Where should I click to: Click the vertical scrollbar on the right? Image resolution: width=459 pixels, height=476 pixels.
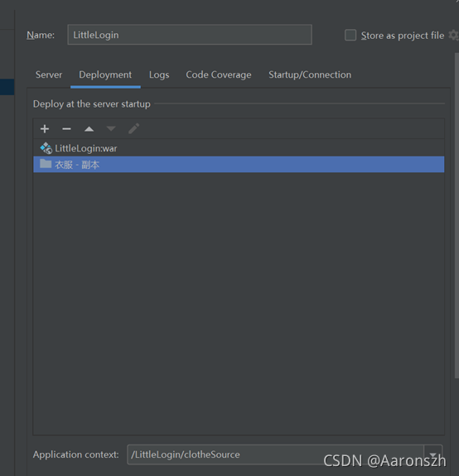[x=457, y=215]
